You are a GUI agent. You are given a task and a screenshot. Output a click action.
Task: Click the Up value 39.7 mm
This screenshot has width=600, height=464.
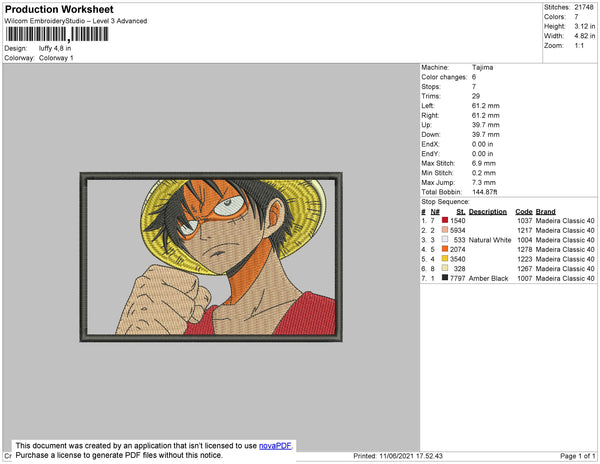[485, 125]
